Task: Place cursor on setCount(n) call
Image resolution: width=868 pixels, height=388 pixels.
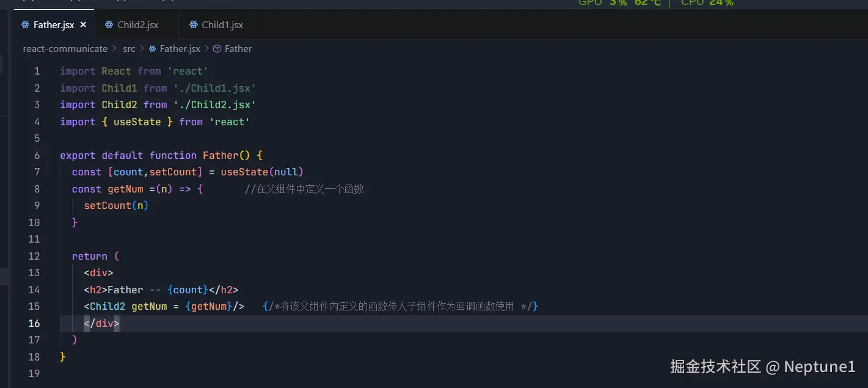Action: coord(116,206)
